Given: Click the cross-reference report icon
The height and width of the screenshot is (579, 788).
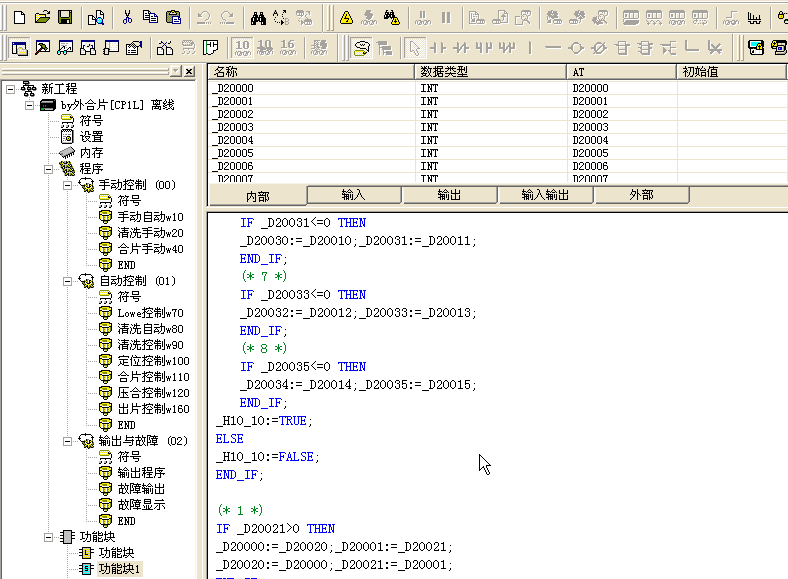Looking at the screenshot, I should [165, 48].
